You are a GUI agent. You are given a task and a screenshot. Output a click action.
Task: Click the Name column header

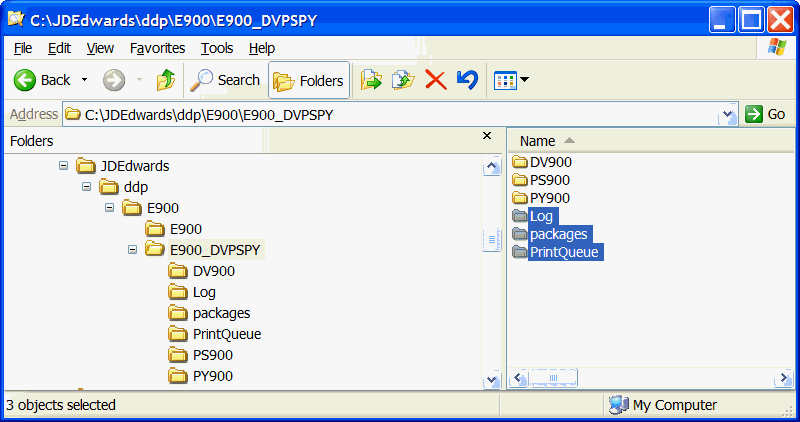click(x=537, y=141)
